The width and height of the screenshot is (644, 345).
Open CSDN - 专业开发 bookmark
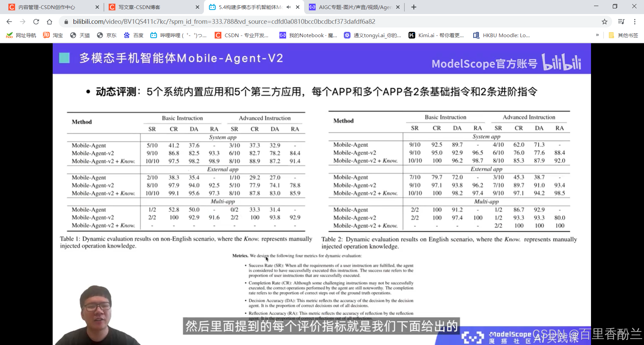point(242,35)
